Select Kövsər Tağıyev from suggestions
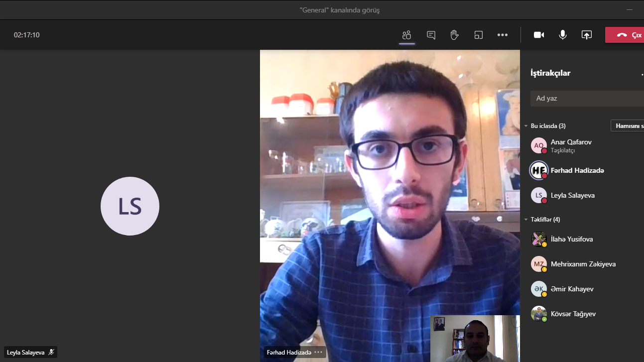 tap(573, 314)
